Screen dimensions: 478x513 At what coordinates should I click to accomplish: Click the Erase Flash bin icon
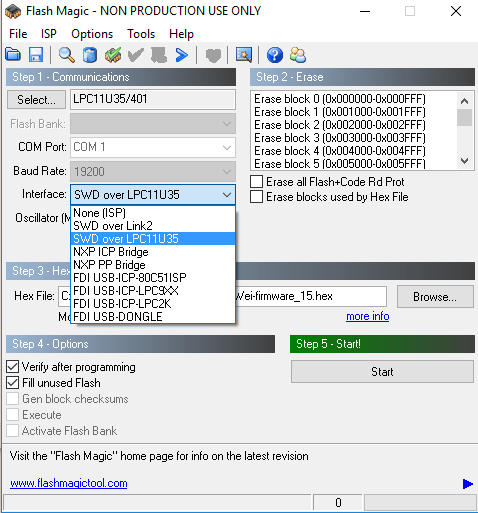[90, 55]
